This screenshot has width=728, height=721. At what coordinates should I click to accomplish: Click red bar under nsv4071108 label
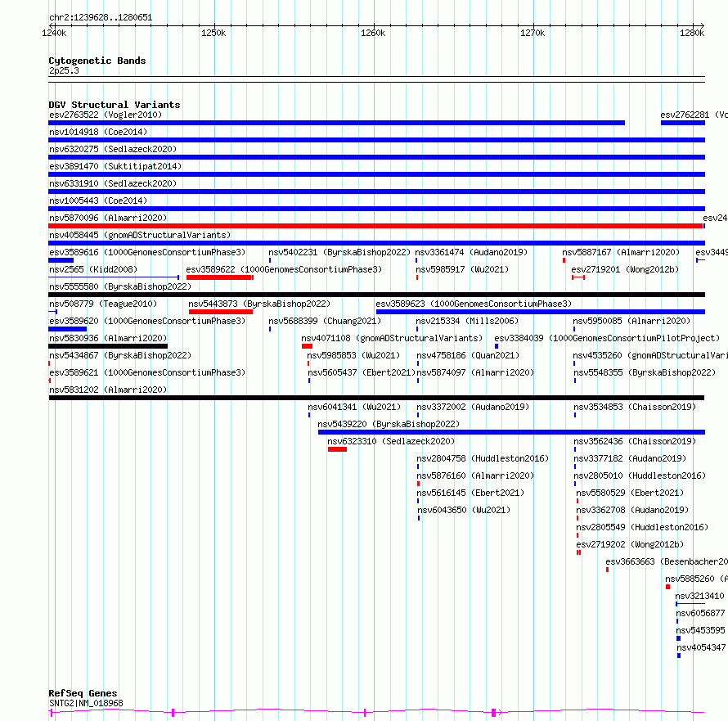coord(307,346)
